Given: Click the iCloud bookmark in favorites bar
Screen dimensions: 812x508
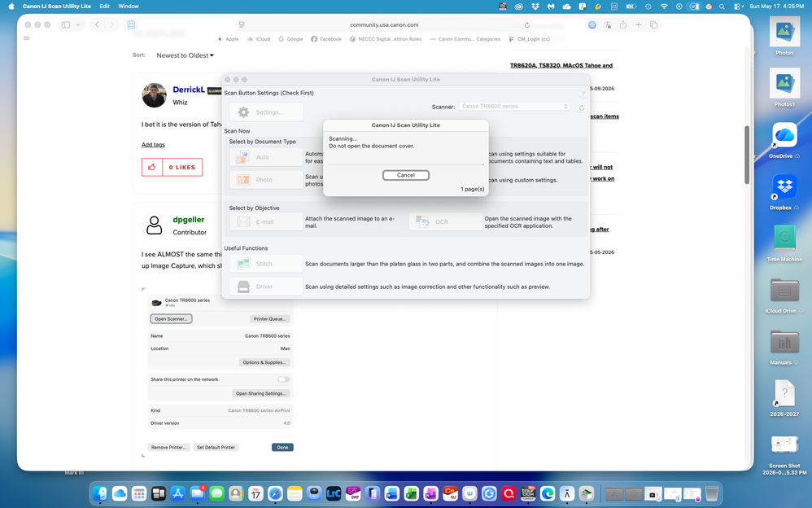Looking at the screenshot, I should coord(259,39).
